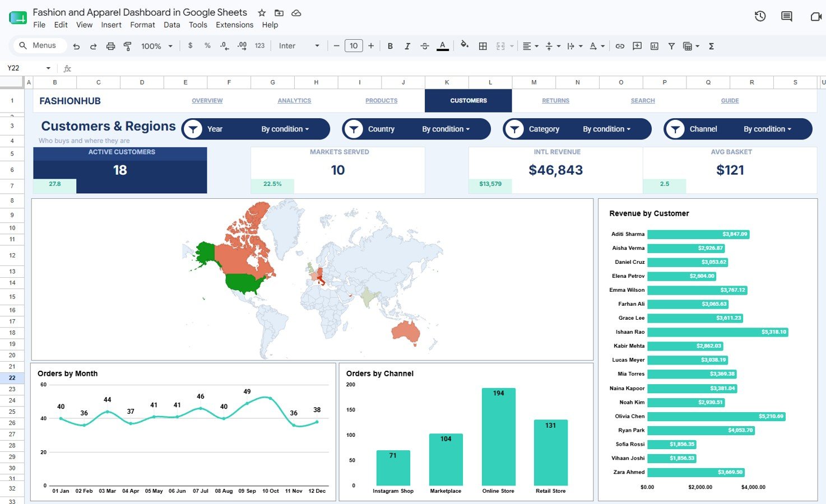
Task: Open the Insert menu
Action: pyautogui.click(x=111, y=25)
